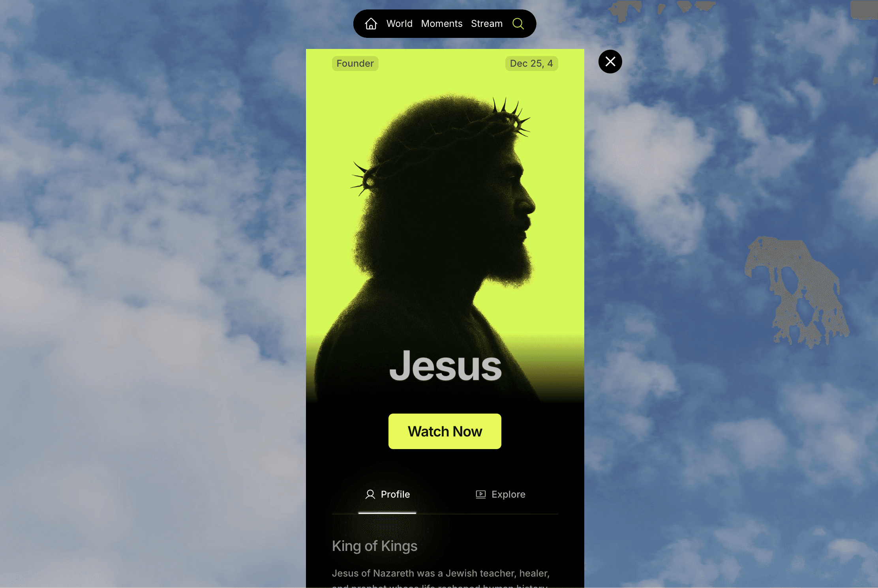The width and height of the screenshot is (878, 588).
Task: Go to the Home icon in navigation
Action: click(x=371, y=24)
